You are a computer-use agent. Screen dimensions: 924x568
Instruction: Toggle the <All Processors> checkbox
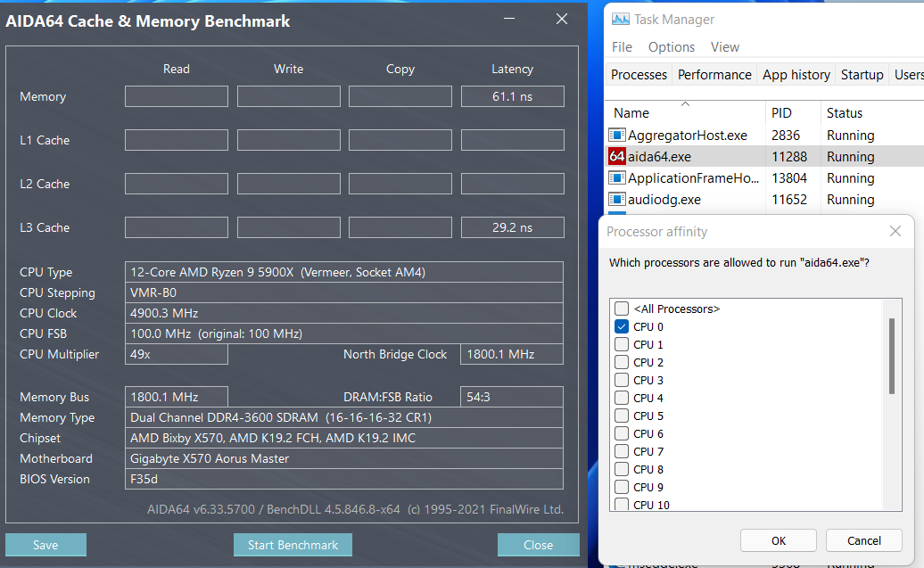[621, 309]
